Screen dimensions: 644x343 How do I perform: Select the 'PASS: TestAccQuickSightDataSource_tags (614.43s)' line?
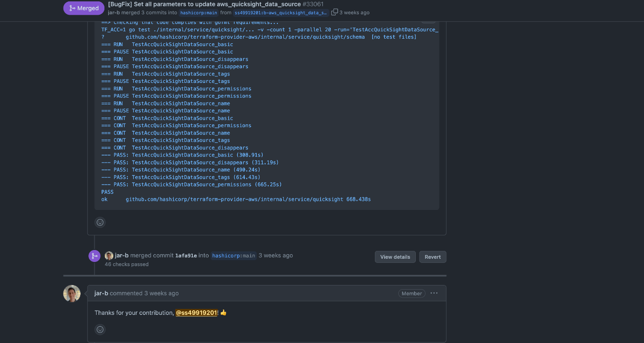click(181, 177)
